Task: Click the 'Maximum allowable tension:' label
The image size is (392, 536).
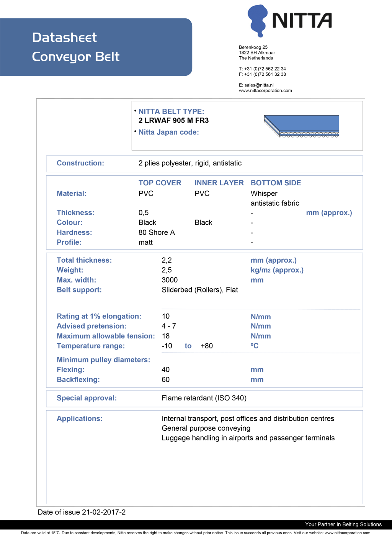Action: click(106, 336)
